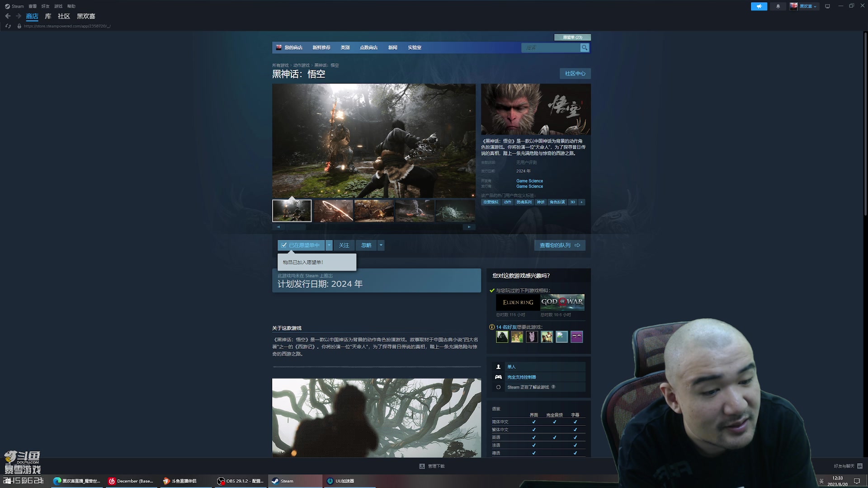This screenshot has width=868, height=488.
Task: Open the developer Game Science link
Action: point(529,181)
